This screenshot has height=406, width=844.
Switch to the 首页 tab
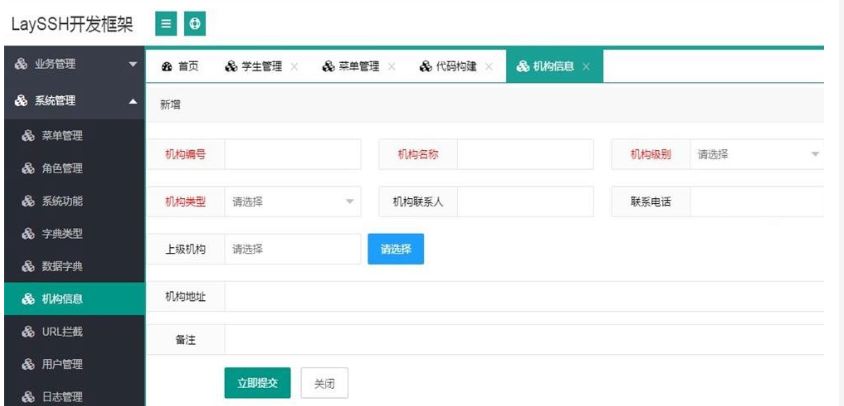tap(180, 67)
